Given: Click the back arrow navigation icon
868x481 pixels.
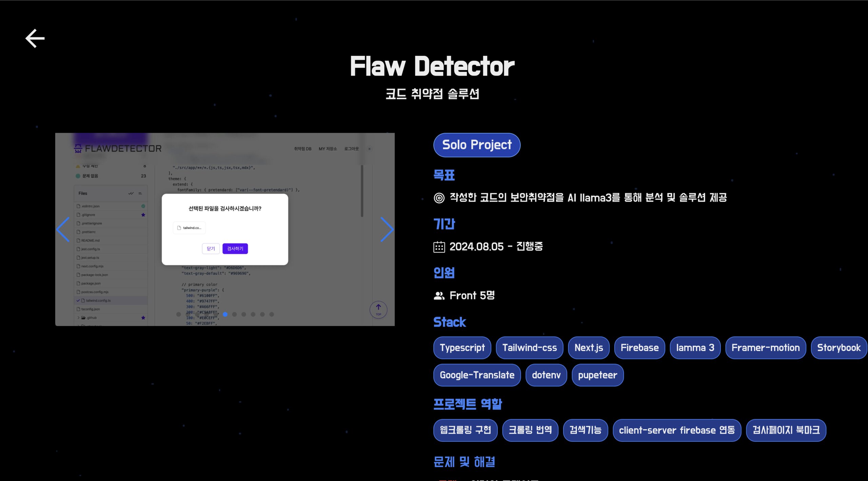Looking at the screenshot, I should [x=33, y=38].
